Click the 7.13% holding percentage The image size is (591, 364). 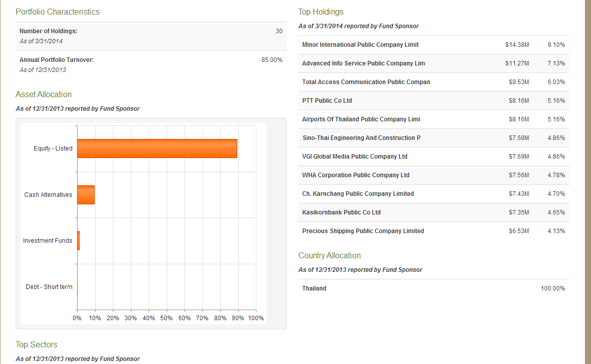pyautogui.click(x=556, y=63)
